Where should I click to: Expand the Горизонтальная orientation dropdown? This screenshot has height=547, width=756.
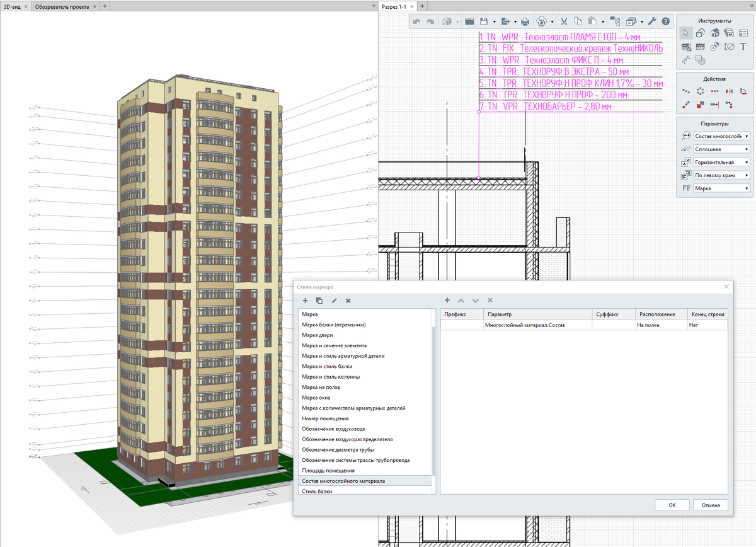click(x=721, y=163)
